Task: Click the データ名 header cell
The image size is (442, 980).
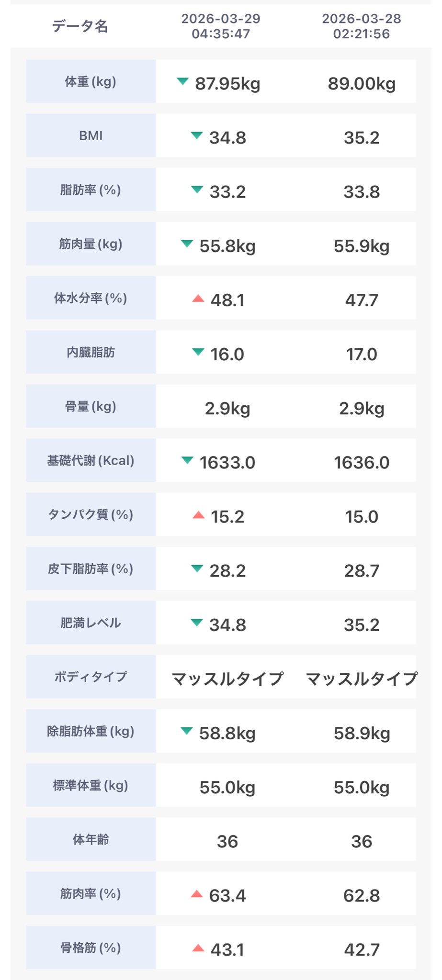Action: point(80,26)
